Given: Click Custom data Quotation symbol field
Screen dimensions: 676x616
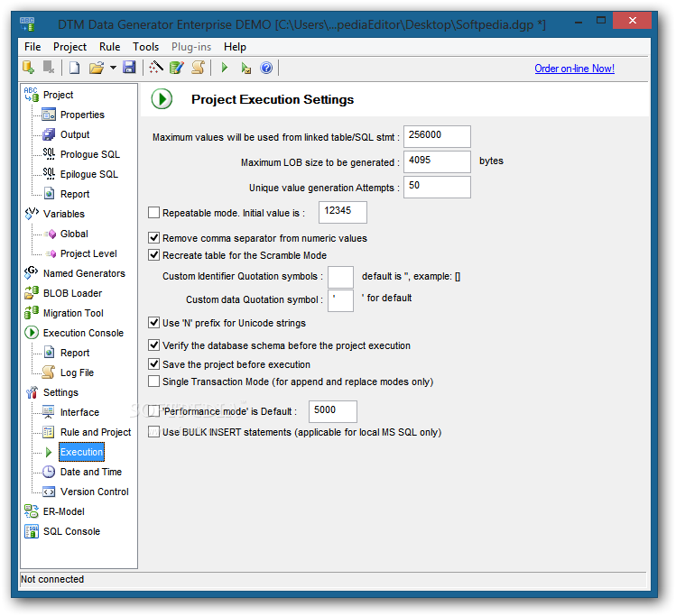Looking at the screenshot, I should click(x=340, y=300).
